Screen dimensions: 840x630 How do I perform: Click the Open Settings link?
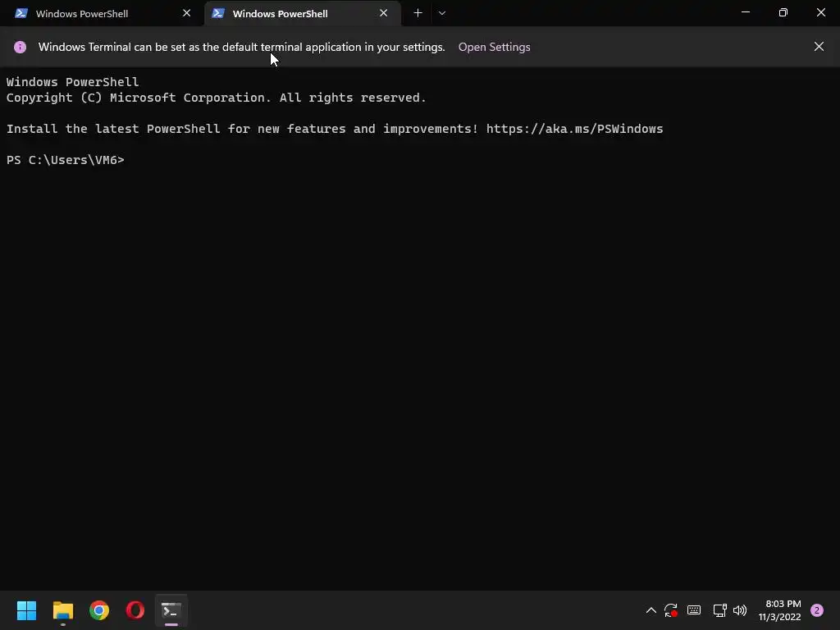494,47
